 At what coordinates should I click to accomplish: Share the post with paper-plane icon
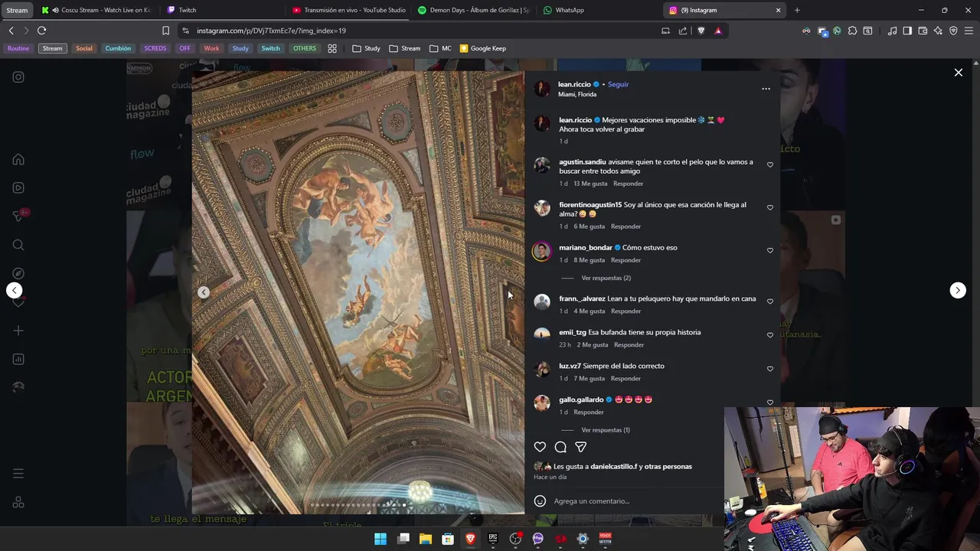click(x=581, y=447)
